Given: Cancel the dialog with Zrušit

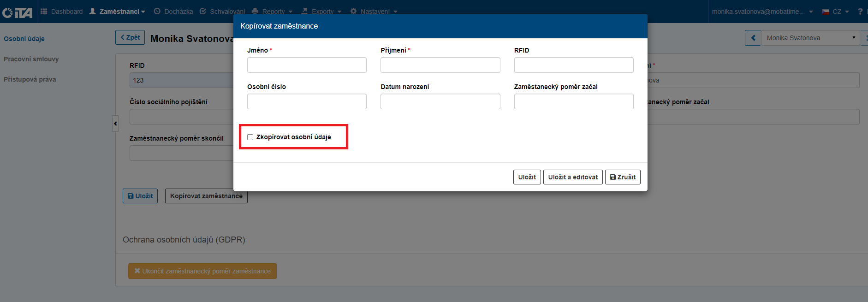Looking at the screenshot, I should point(623,177).
